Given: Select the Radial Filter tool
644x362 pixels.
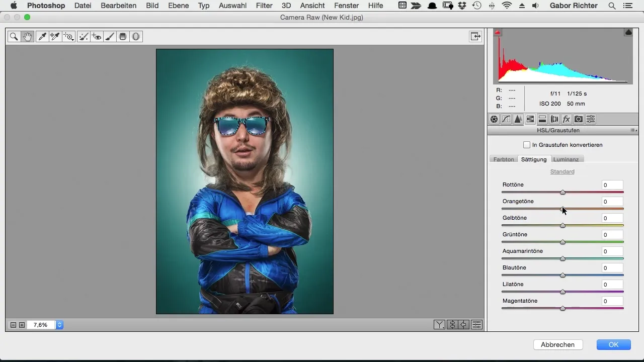Looking at the screenshot, I should (x=136, y=37).
